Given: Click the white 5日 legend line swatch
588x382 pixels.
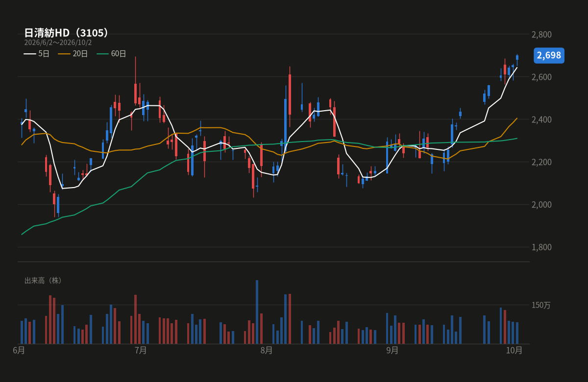Looking at the screenshot, I should coord(29,54).
